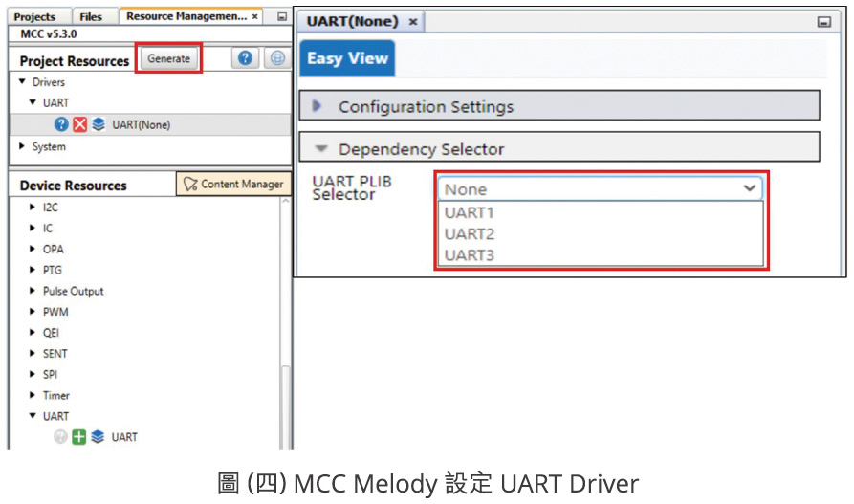The height and width of the screenshot is (504, 854).
Task: Open the Content Manager
Action: [233, 184]
